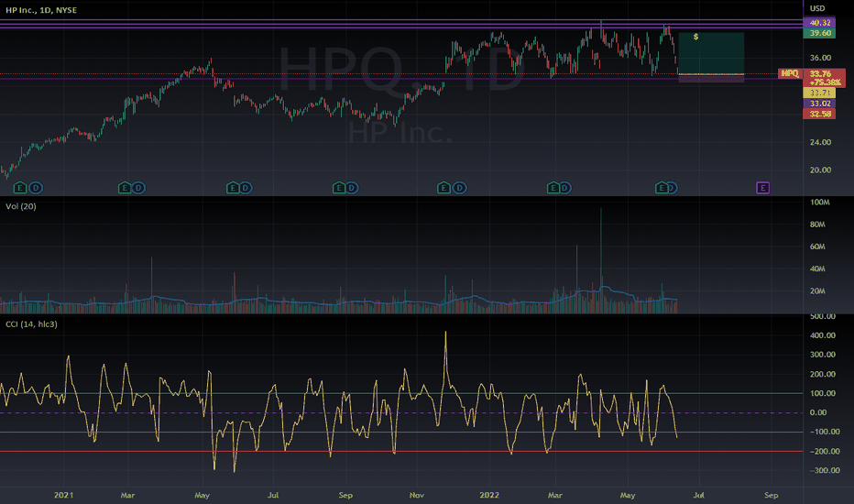Select the purple 33.02 price label
Image resolution: width=854 pixels, height=504 pixels.
click(819, 104)
